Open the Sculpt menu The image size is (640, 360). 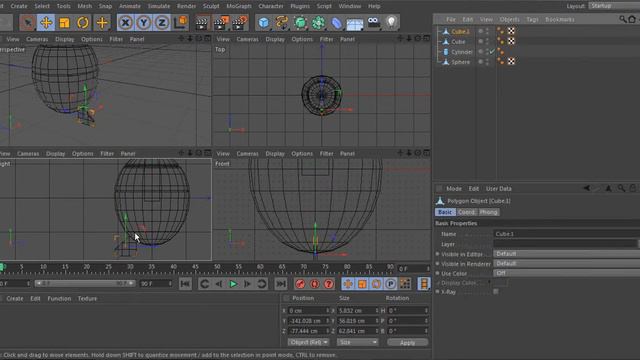(x=211, y=6)
